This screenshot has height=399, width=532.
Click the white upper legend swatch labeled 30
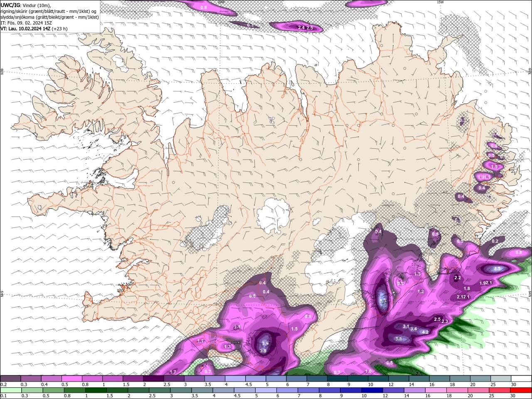[x=521, y=379]
